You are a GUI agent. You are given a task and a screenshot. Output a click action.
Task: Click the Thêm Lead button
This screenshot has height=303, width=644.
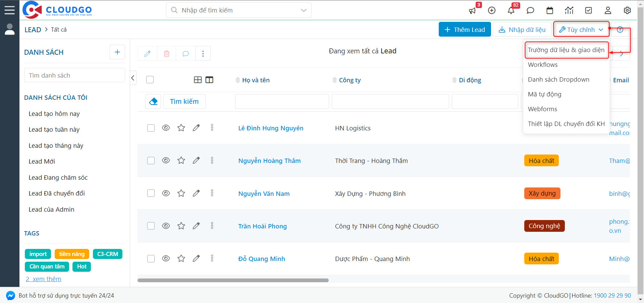pos(465,29)
